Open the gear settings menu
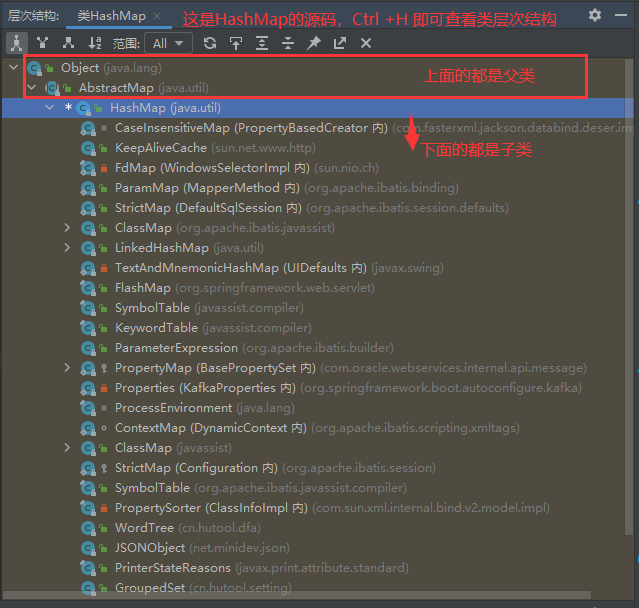Viewport: 639px width, 608px height. pyautogui.click(x=595, y=15)
